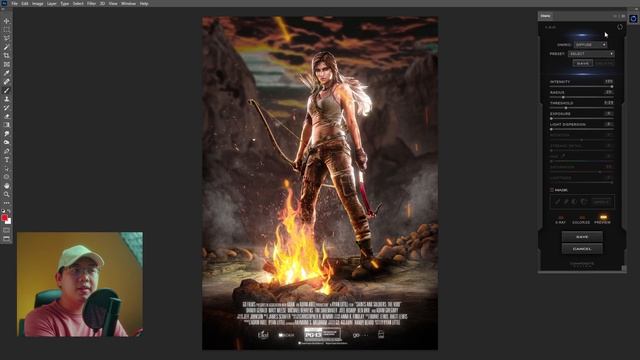Select the Sponge tool
The width and height of the screenshot is (640, 360).
tap(7, 142)
